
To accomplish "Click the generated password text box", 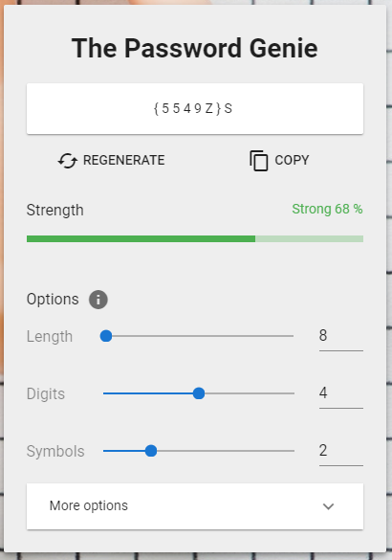I will [x=195, y=108].
